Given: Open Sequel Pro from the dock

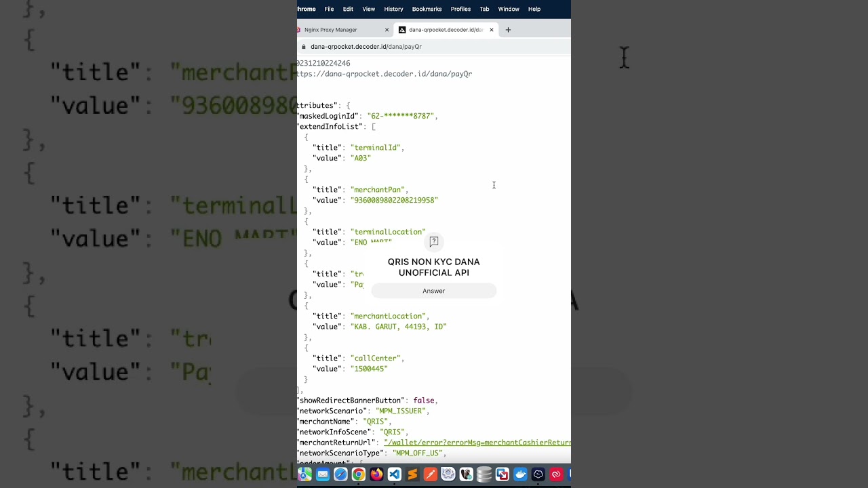Looking at the screenshot, I should [x=467, y=474].
